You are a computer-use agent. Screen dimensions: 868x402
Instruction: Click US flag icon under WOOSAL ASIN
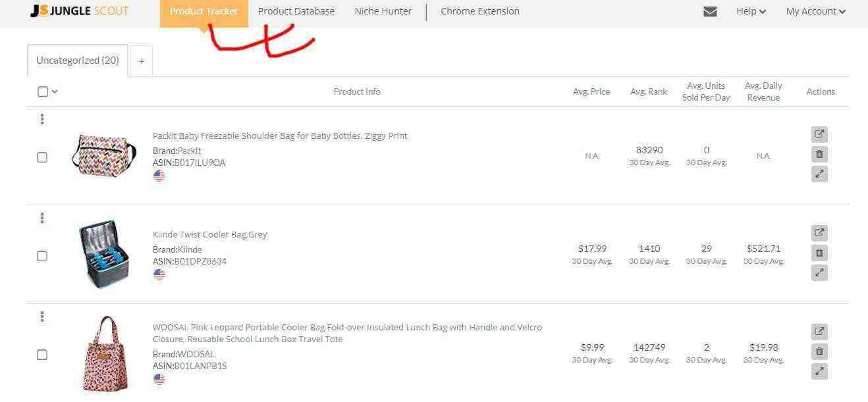tap(159, 379)
